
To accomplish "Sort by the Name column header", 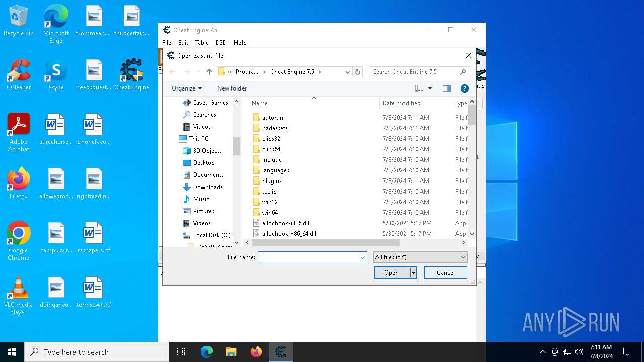I will 314,103.
